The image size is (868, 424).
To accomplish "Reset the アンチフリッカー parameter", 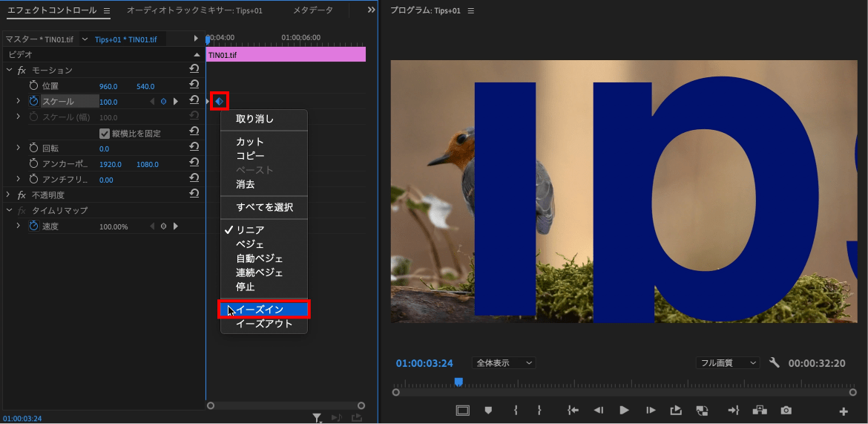I will tap(194, 178).
